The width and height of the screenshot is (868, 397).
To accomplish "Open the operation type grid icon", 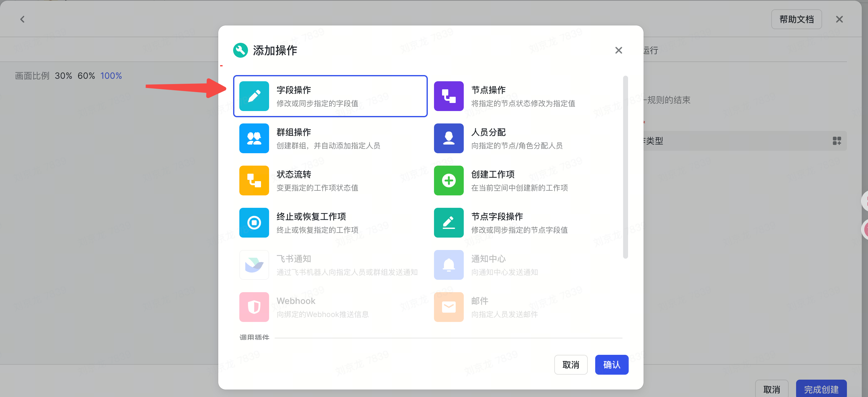I will (x=837, y=141).
